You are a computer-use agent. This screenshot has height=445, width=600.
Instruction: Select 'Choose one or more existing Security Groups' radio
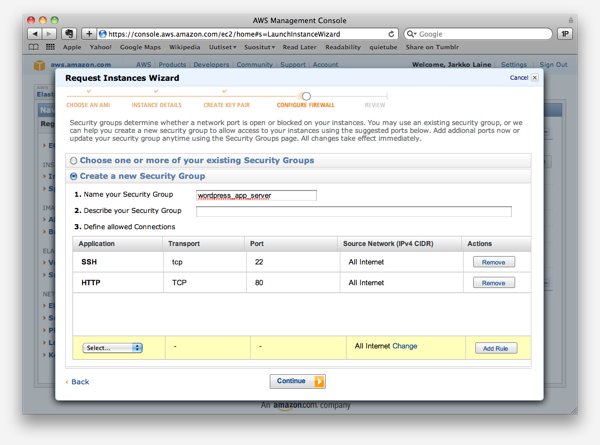(x=74, y=160)
